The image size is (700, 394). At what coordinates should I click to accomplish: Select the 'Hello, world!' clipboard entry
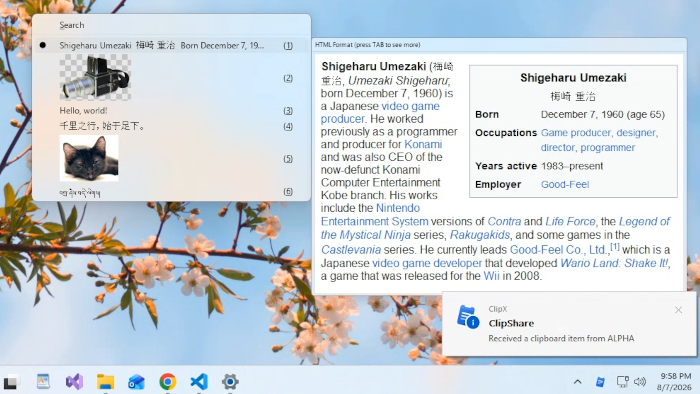point(83,111)
